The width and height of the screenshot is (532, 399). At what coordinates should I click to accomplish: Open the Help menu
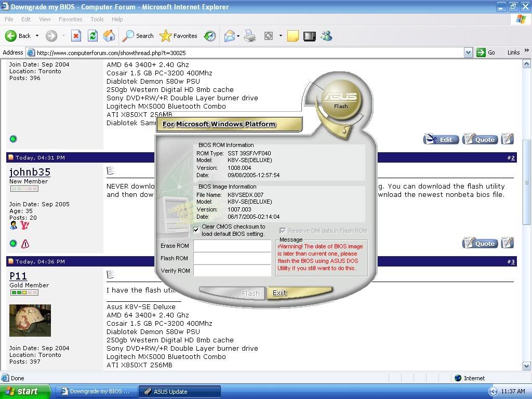tap(117, 19)
